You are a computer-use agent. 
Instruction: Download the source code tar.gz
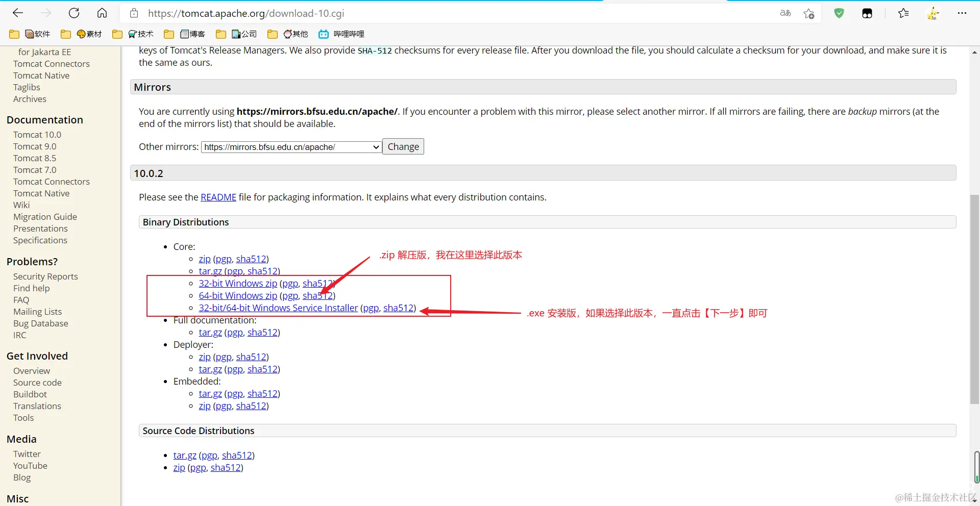coord(185,456)
